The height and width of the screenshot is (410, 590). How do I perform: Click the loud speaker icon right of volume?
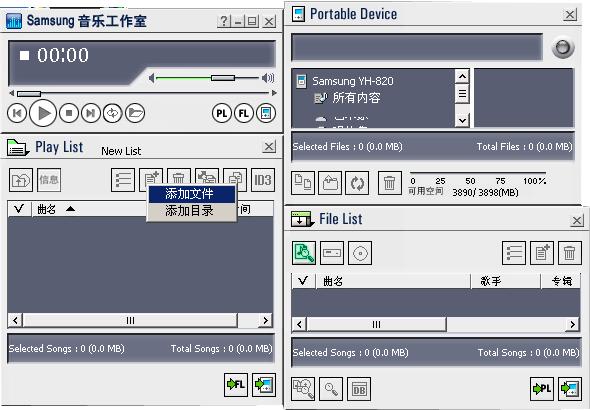point(268,78)
